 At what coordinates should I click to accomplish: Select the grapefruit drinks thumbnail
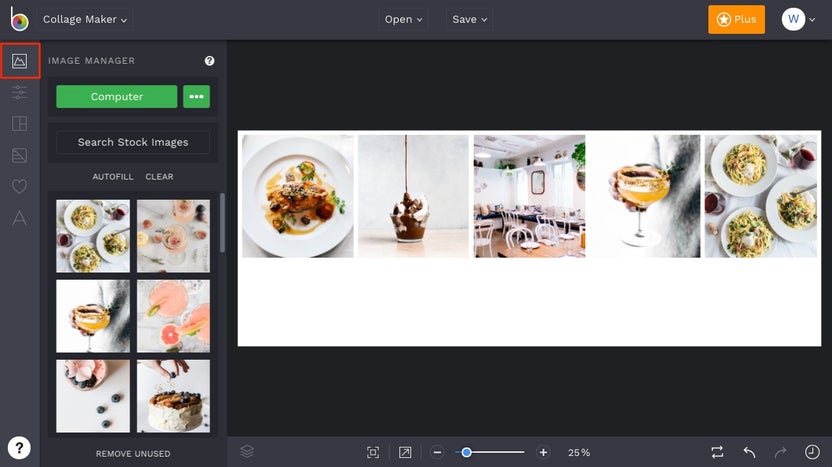(x=174, y=316)
